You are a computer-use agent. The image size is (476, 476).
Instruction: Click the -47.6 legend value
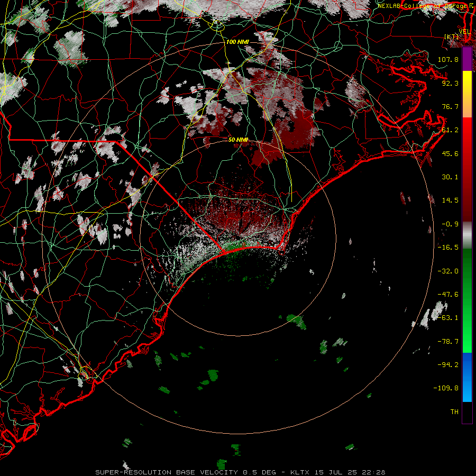coord(448,295)
